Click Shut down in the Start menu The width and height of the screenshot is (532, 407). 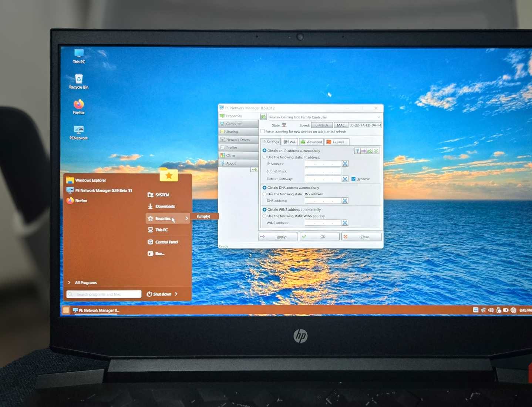tap(163, 294)
